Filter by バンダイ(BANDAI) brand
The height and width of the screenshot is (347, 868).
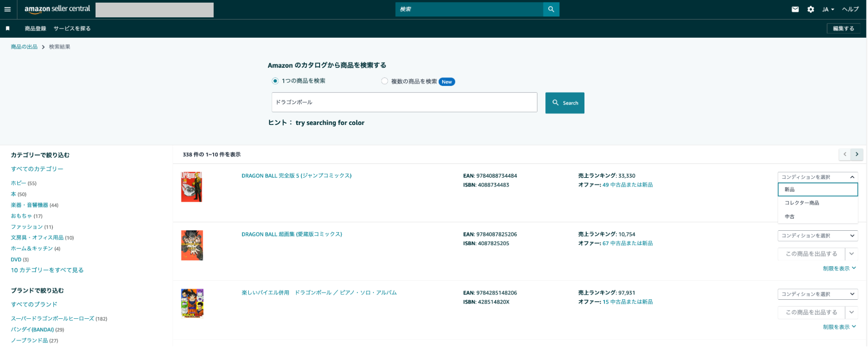tap(32, 329)
